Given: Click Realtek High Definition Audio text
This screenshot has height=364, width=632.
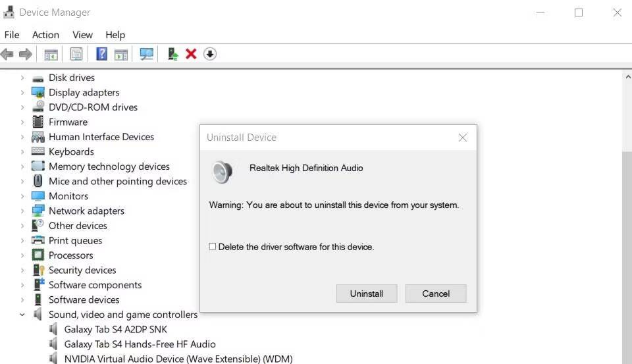Looking at the screenshot, I should click(306, 168).
